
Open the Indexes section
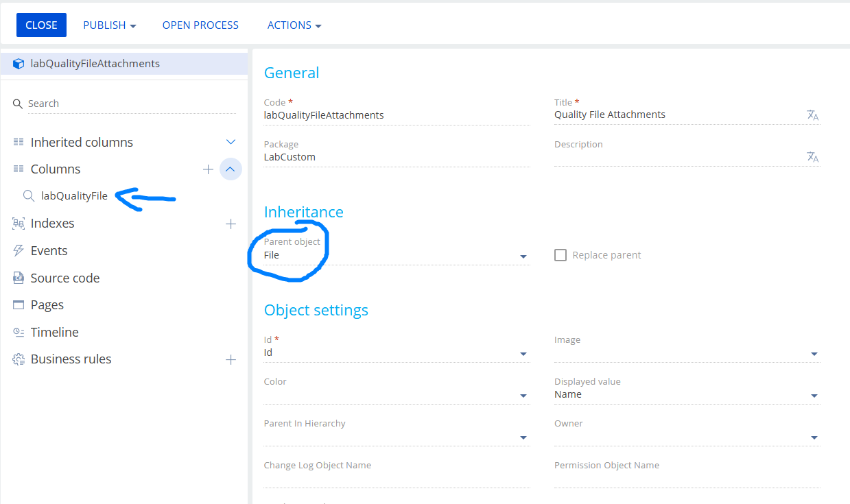[52, 224]
